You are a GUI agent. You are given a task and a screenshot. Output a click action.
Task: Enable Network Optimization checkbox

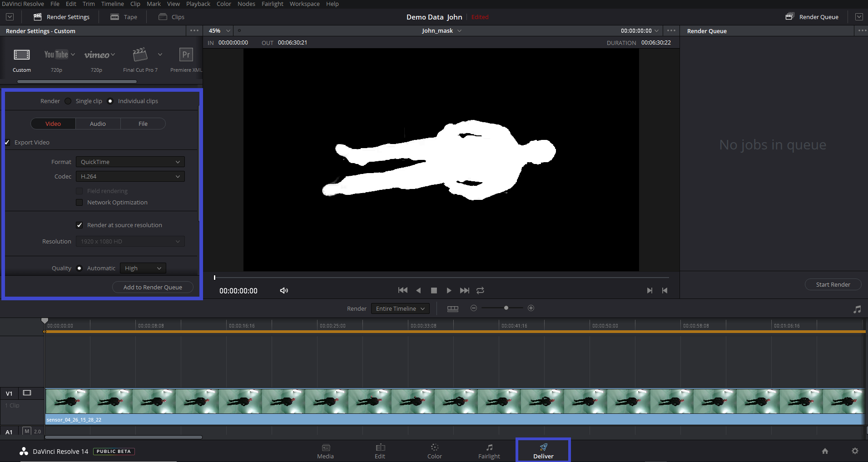(x=79, y=202)
